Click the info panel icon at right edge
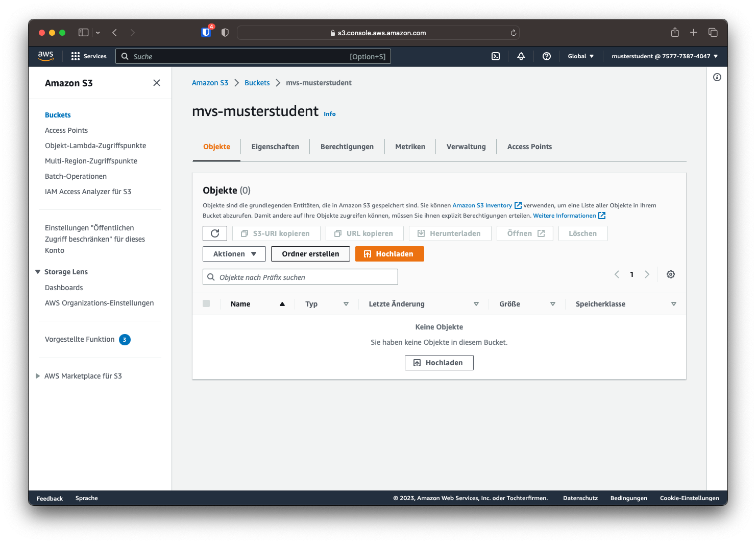 (717, 77)
